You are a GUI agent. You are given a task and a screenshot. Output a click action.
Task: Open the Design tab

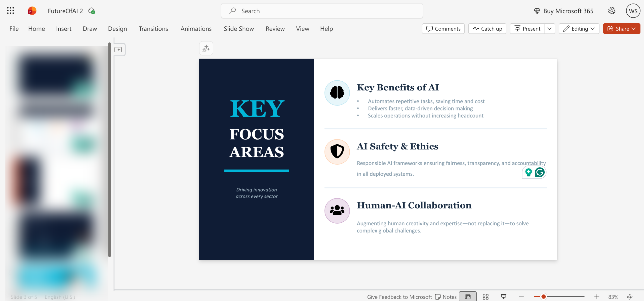[117, 29]
